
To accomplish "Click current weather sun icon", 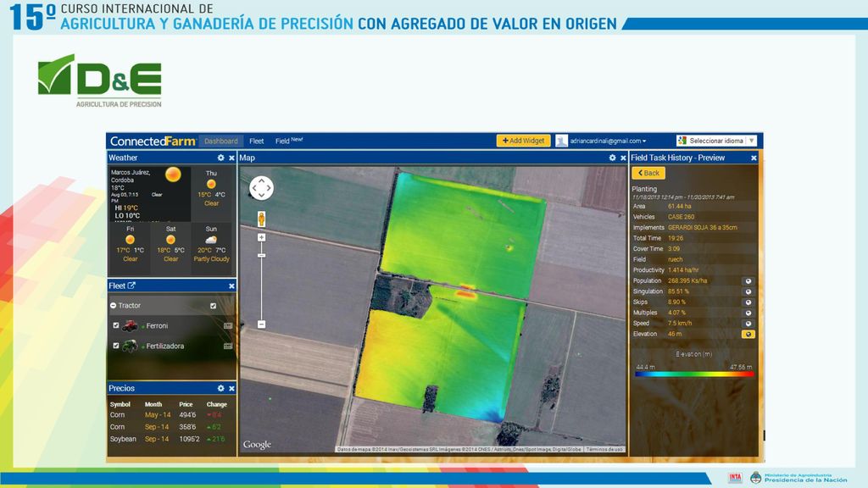I will (173, 175).
